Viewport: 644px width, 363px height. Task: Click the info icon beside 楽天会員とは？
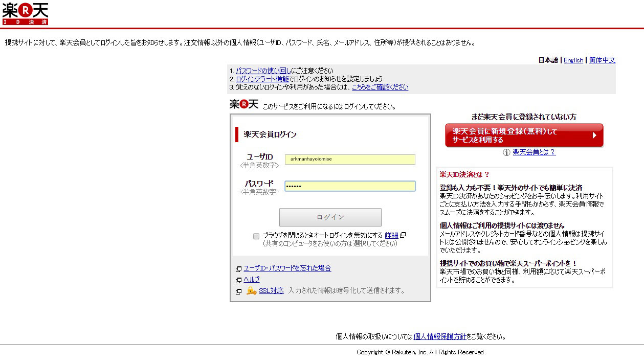(x=506, y=152)
